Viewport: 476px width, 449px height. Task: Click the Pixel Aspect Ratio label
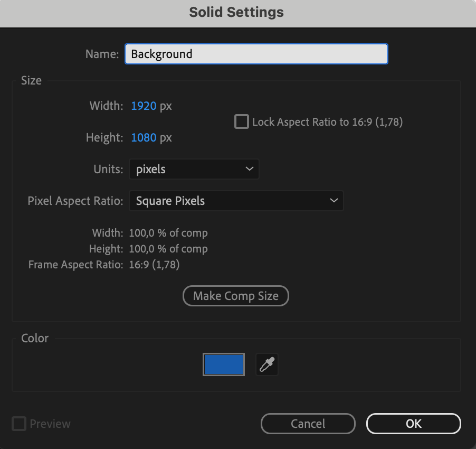tap(75, 201)
